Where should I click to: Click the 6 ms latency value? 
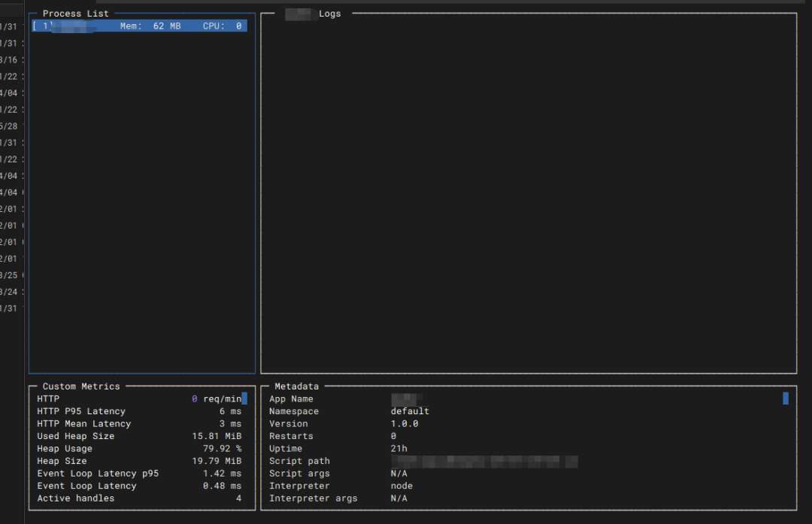click(231, 411)
